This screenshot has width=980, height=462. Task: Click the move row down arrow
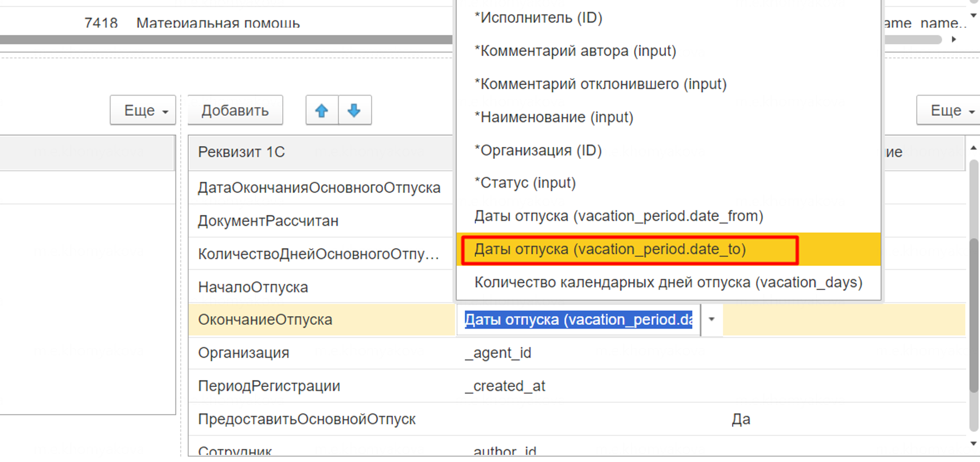(x=354, y=111)
